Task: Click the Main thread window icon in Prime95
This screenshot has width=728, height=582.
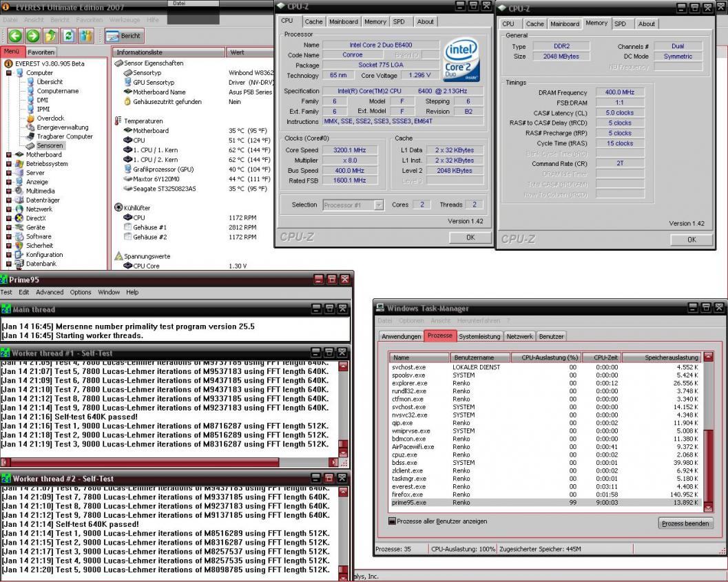Action: (x=6, y=309)
